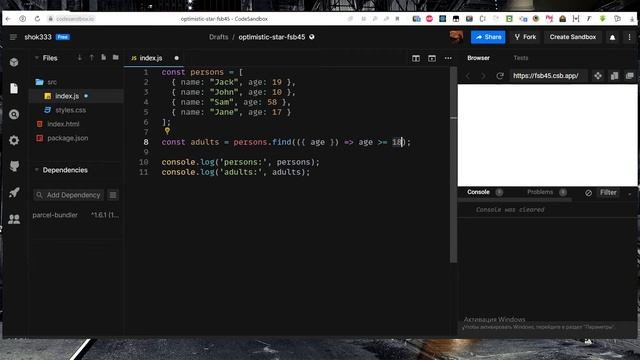
Task: Create new file in Files header
Action: point(104,58)
